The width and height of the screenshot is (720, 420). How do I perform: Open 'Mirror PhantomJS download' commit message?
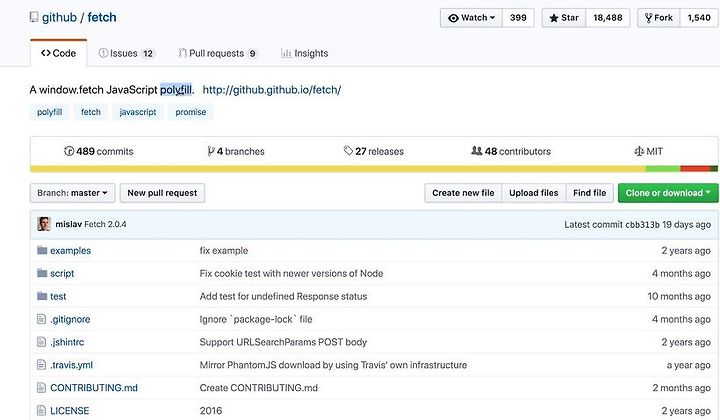click(x=333, y=365)
